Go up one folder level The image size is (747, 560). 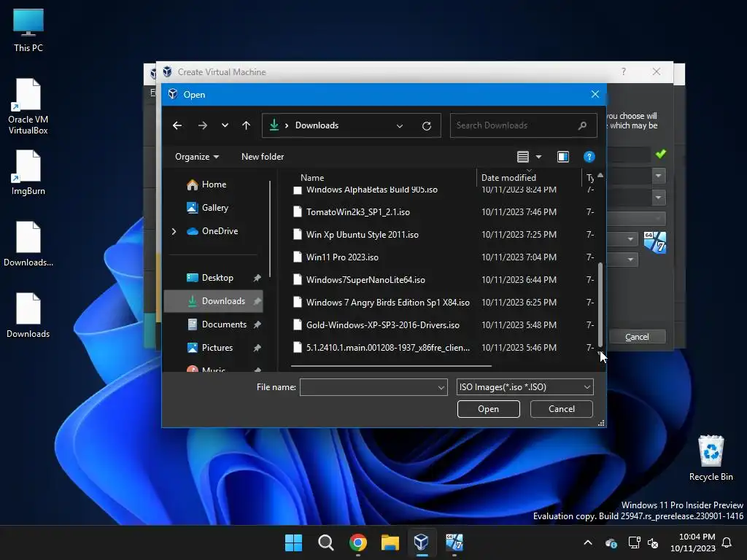coord(246,125)
